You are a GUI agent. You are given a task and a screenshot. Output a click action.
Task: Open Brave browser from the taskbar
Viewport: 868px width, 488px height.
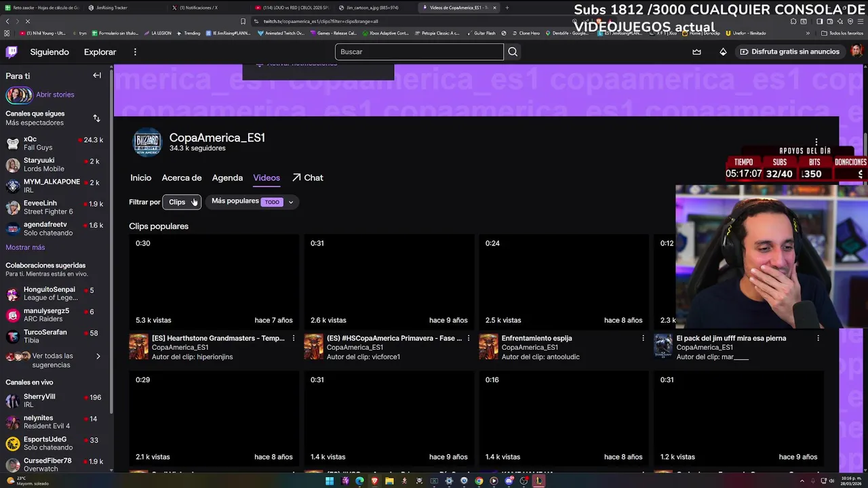coord(374,481)
